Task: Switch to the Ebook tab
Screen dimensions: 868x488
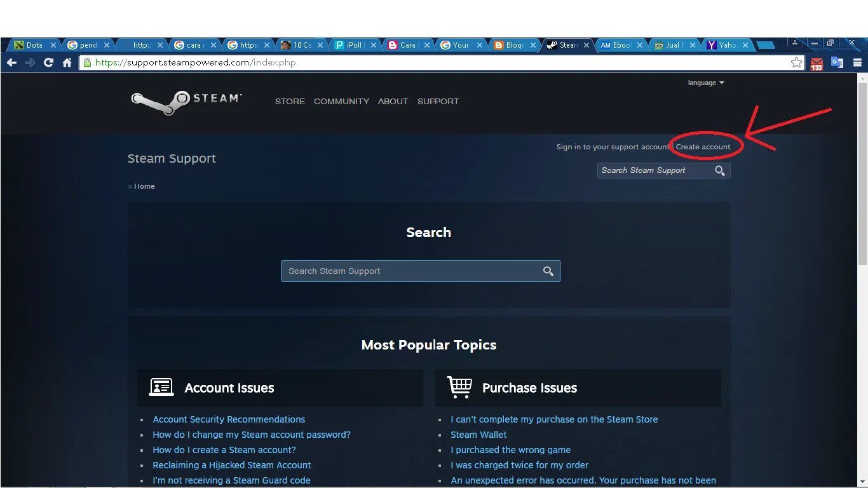Action: click(x=621, y=45)
